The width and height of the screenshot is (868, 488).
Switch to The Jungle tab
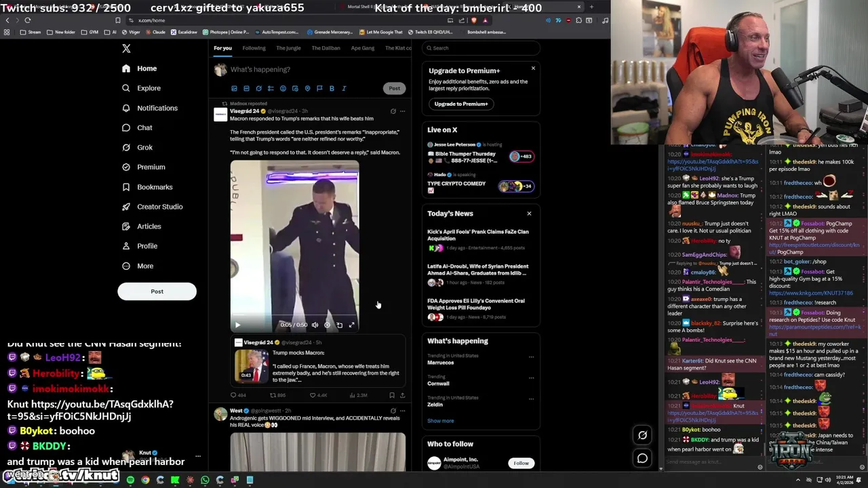point(288,48)
